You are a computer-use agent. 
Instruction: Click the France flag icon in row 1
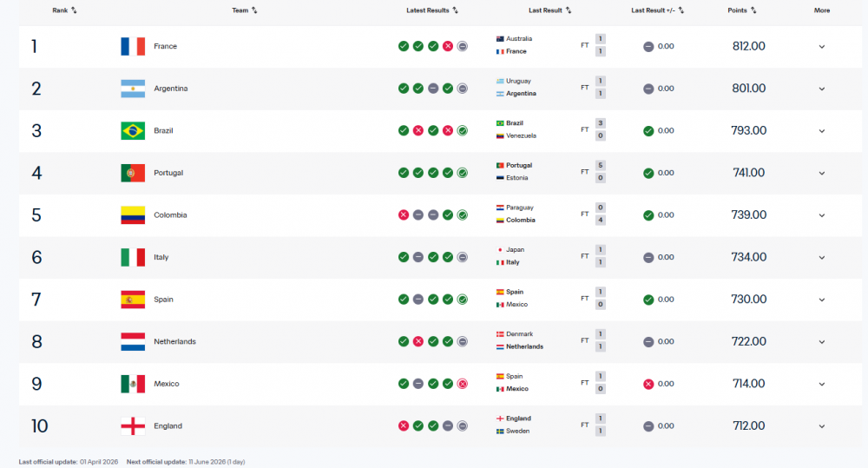(133, 47)
